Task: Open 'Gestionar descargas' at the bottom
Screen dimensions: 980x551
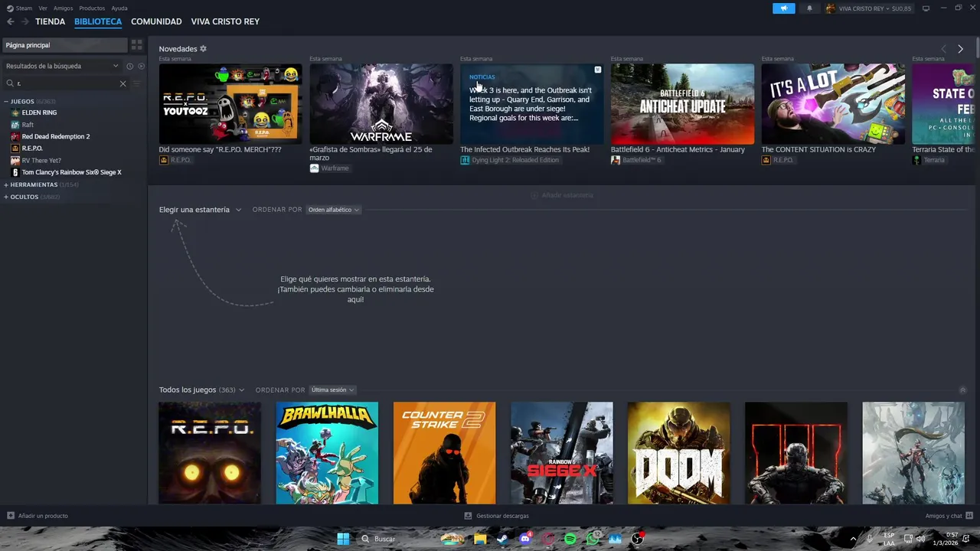Action: point(497,516)
